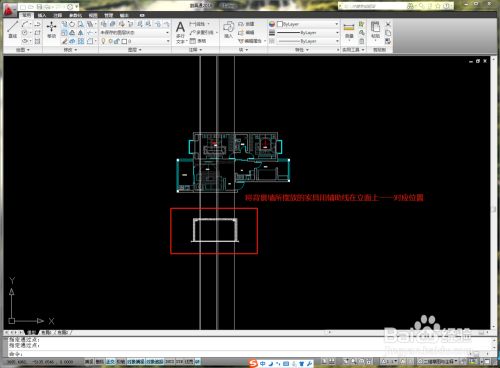Click the ByLayer color swatch box
The image size is (500, 368).
280,24
